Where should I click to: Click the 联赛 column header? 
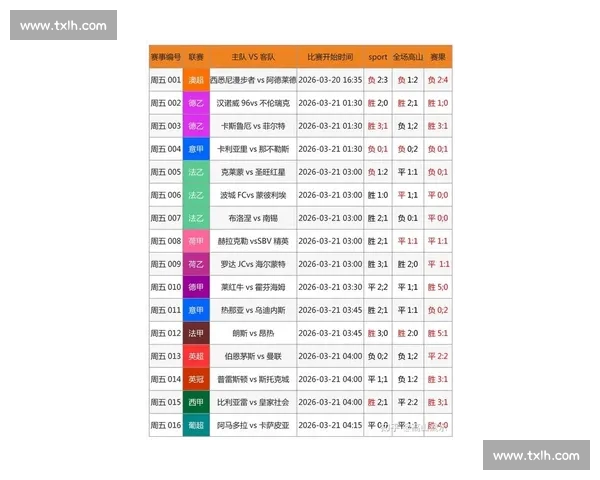[196, 57]
